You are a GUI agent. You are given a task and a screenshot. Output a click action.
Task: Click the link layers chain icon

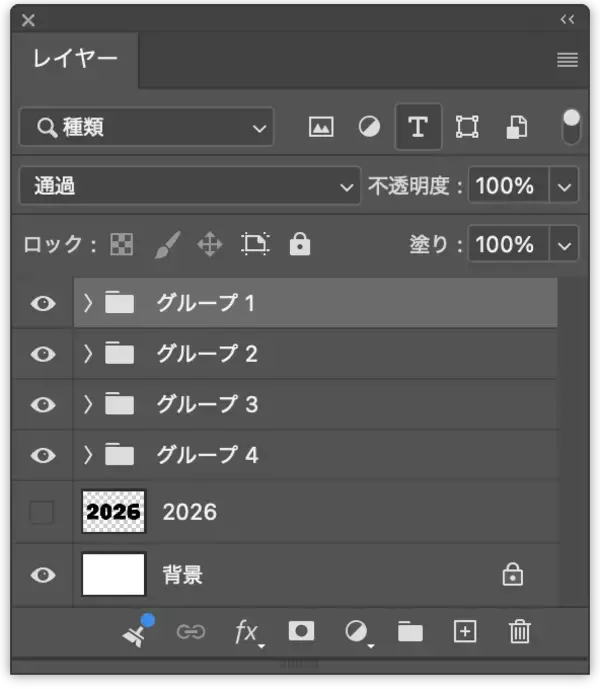(191, 632)
